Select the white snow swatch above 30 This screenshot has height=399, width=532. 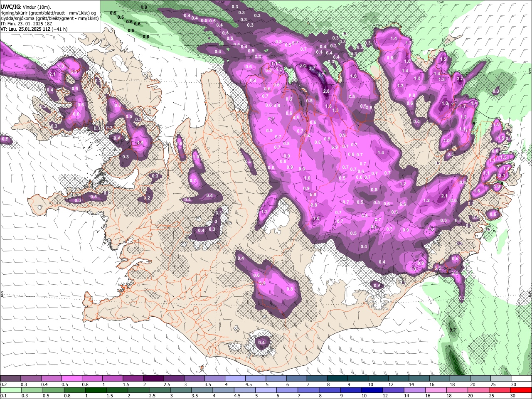pos(521,379)
